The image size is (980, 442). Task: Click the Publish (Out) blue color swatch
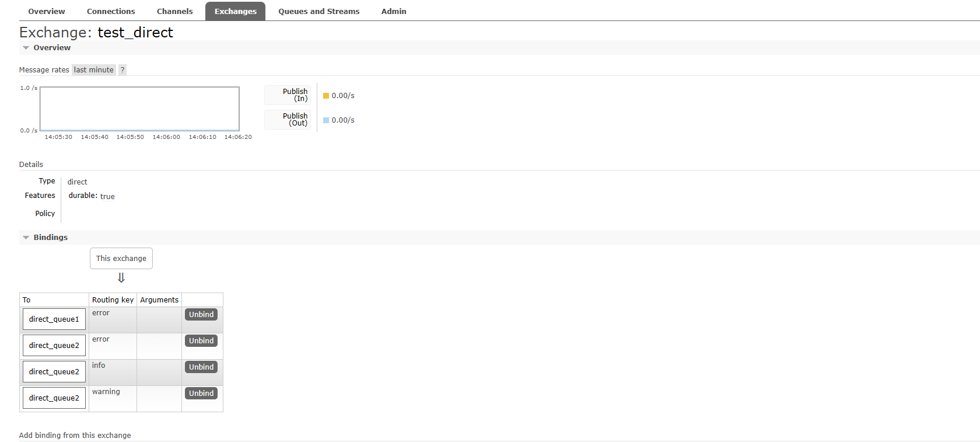[x=326, y=120]
